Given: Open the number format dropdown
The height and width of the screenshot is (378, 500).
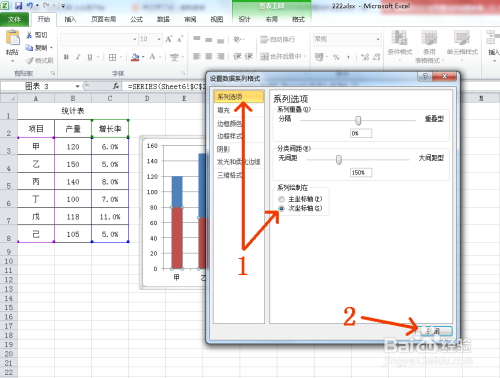Looking at the screenshot, I should coord(378,39).
